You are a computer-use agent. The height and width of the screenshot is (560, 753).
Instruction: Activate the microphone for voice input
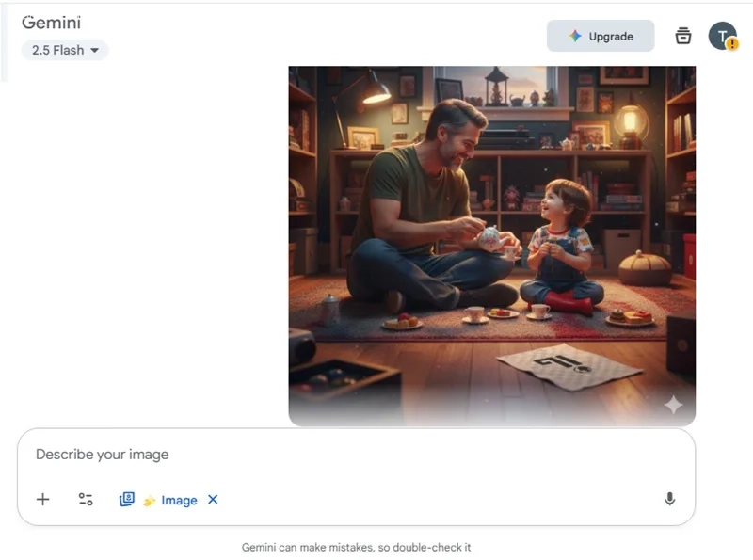click(669, 499)
